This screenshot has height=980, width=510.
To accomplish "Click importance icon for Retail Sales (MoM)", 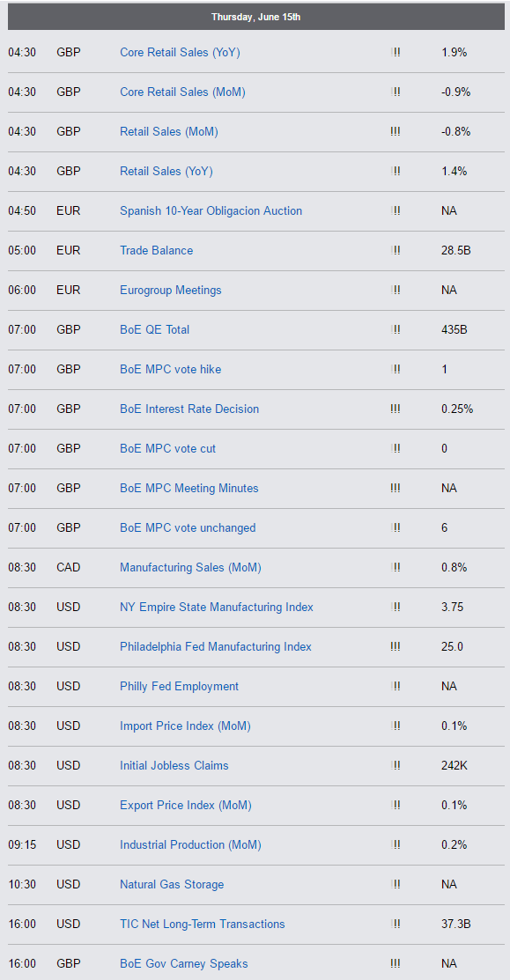I will pos(395,131).
